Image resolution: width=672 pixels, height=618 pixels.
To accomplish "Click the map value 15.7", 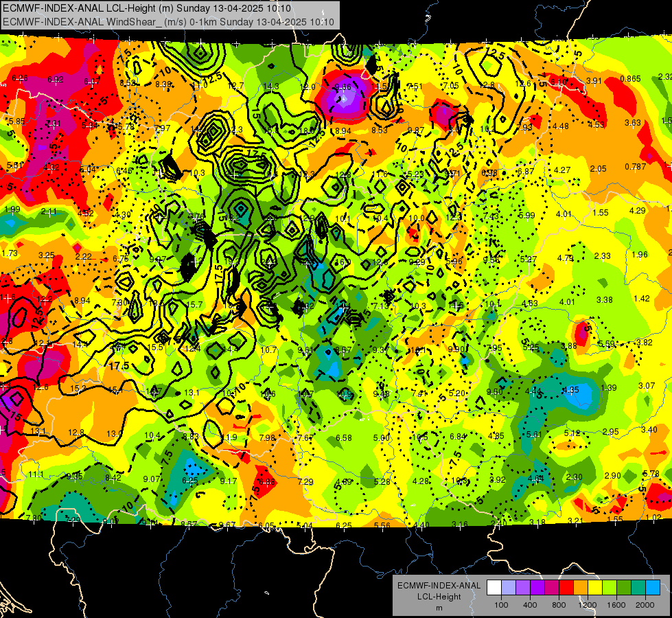I will 195,304.
